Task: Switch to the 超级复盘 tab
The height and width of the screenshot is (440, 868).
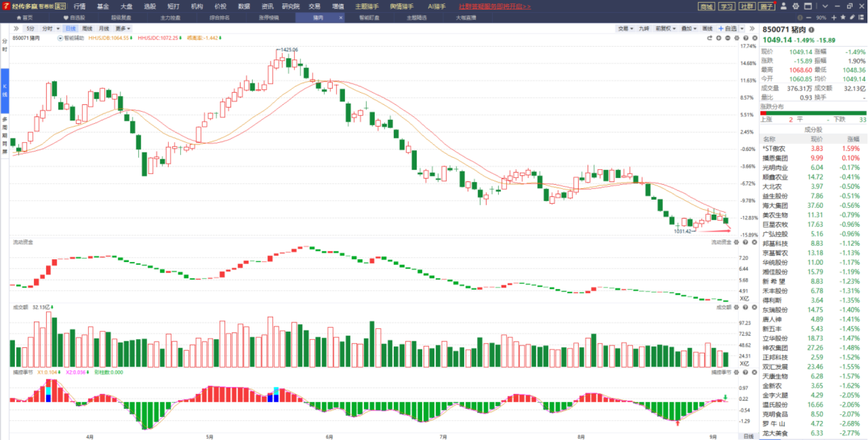Action: (x=121, y=18)
